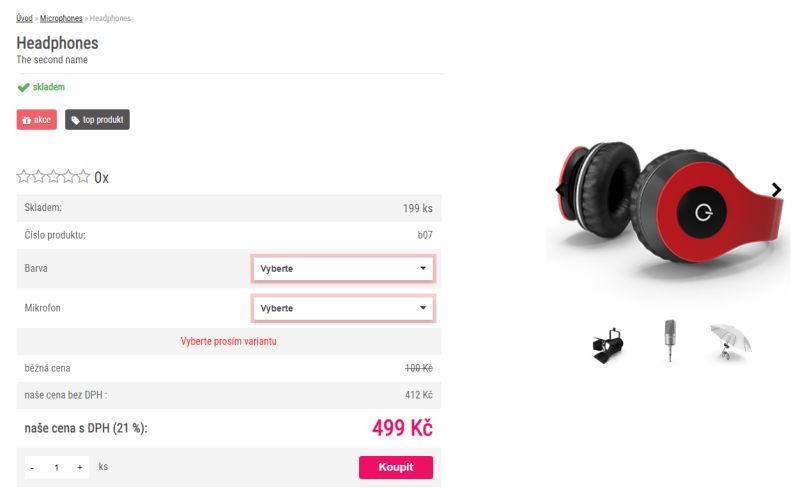Open the white umbrella thumbnail image

pyautogui.click(x=730, y=342)
